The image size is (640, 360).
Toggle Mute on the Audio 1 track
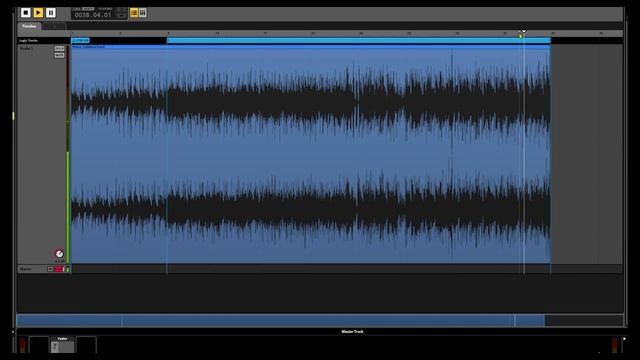click(x=59, y=55)
